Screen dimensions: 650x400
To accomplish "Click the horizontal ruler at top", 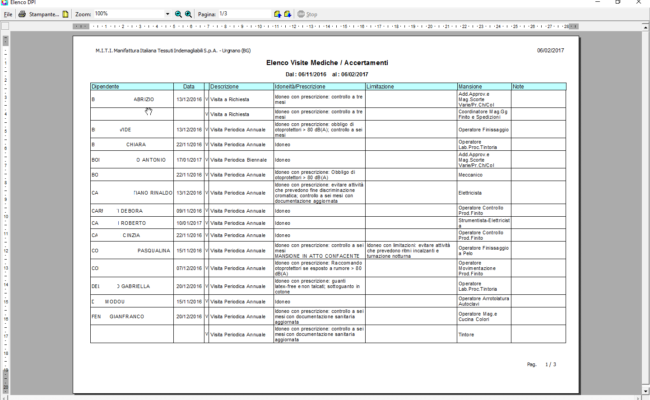I will [325, 27].
